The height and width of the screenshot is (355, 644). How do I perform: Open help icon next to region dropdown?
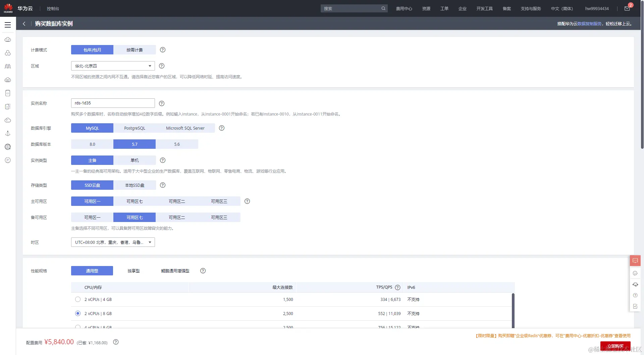tap(162, 66)
